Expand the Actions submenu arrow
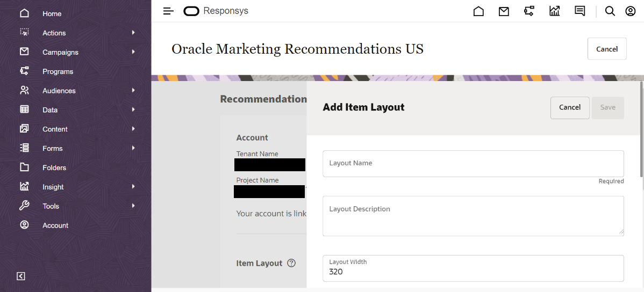This screenshot has height=292, width=644. [x=133, y=33]
